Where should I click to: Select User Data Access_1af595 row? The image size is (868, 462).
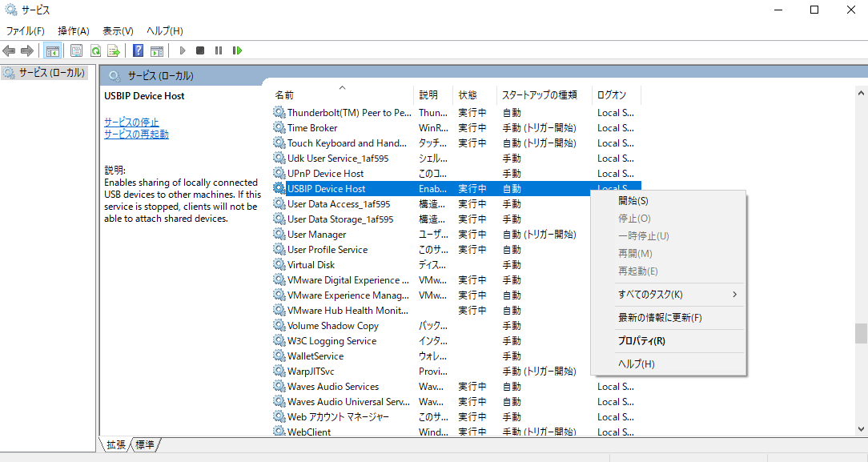coord(432,203)
